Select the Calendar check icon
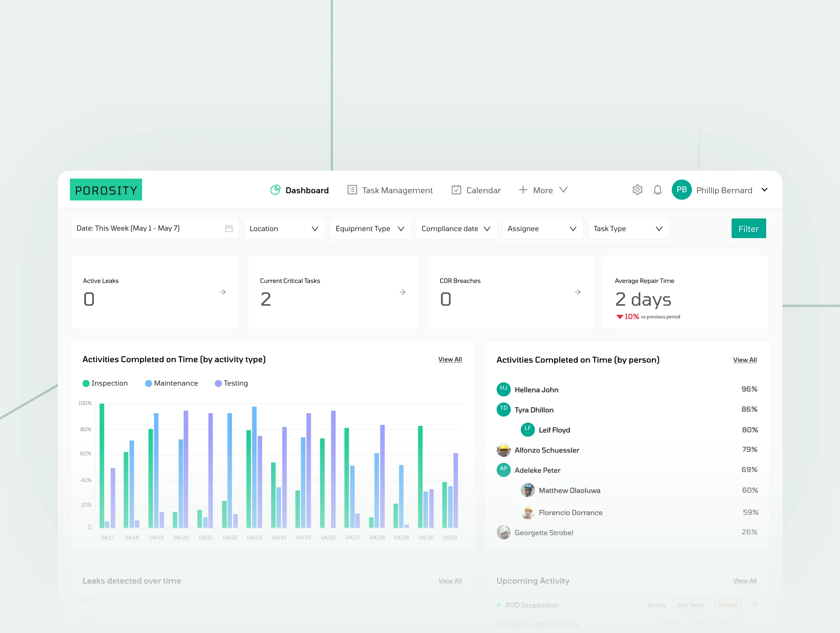Screen dimensions: 840x633 456,190
